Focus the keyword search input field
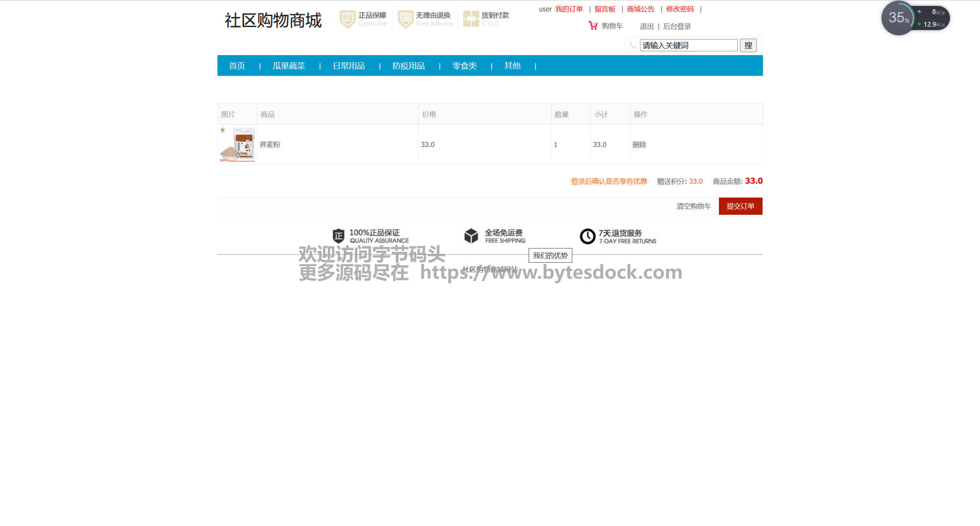This screenshot has width=980, height=526. 688,46
